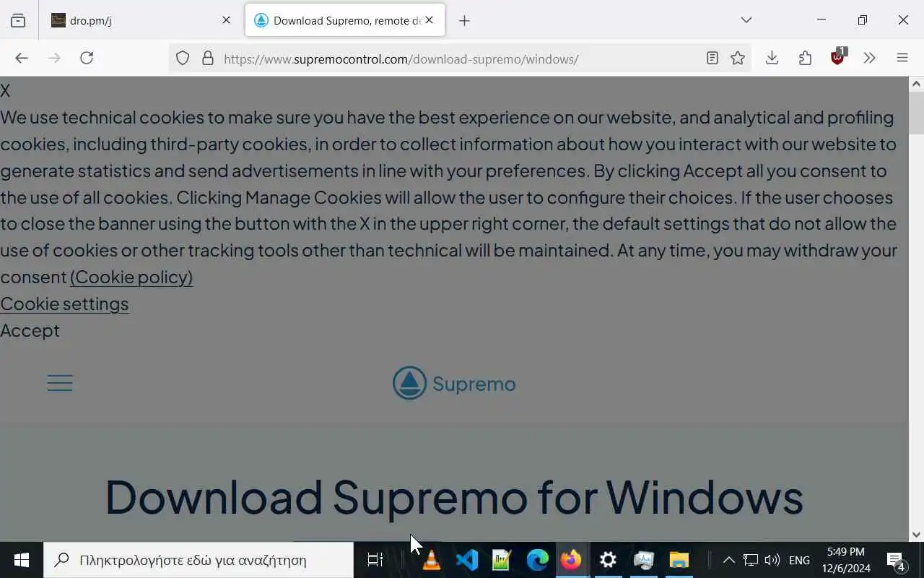Expand more toolbar tools chevron
Viewport: 924px width, 578px height.
(x=869, y=58)
